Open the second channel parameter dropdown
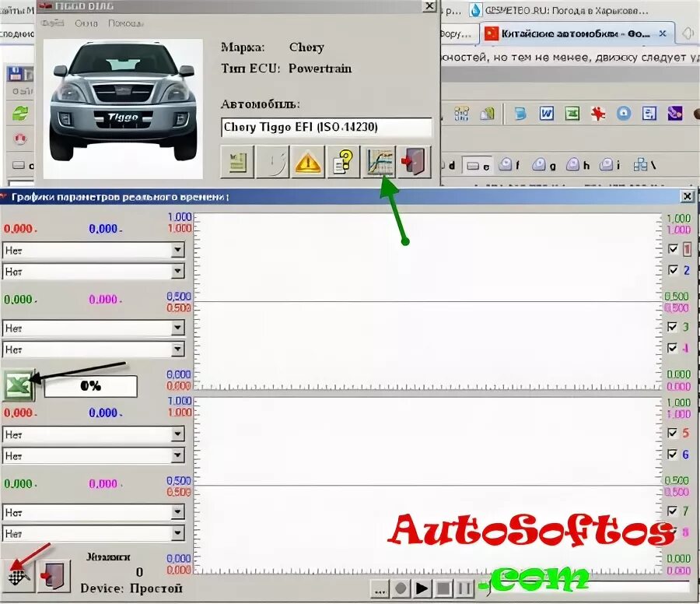The image size is (700, 604). (93, 271)
